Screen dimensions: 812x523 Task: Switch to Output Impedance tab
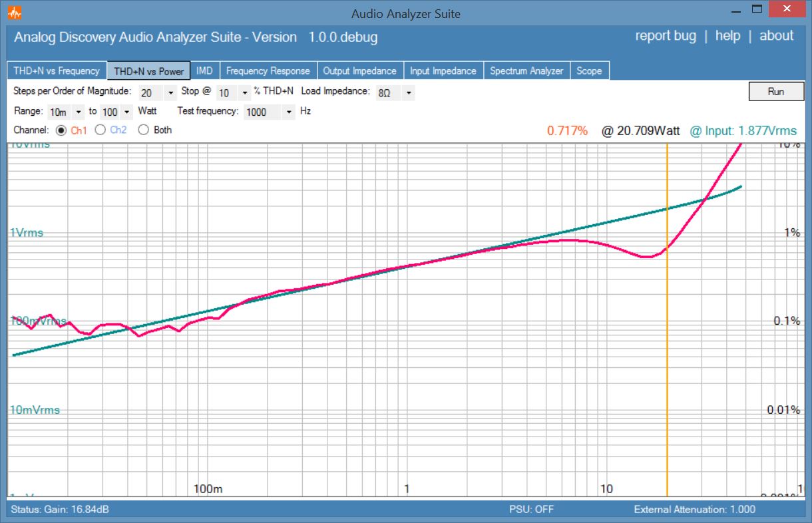[359, 71]
